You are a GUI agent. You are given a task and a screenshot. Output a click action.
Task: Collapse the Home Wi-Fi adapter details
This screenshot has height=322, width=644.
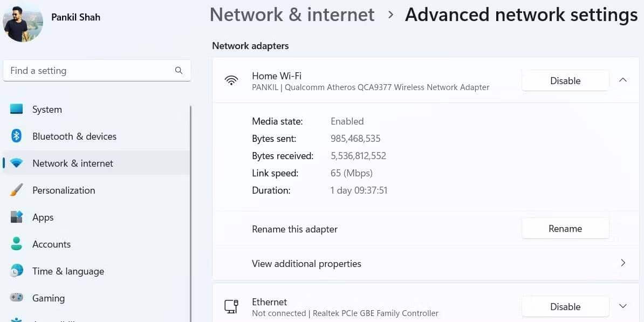click(623, 79)
